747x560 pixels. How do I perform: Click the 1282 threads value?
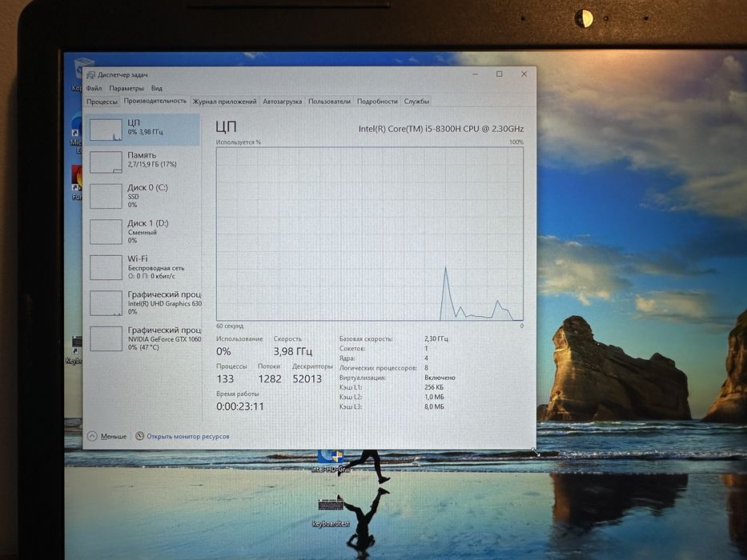(270, 379)
